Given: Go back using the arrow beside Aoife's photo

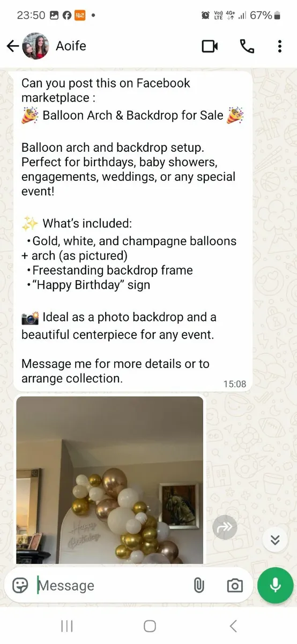Looking at the screenshot, I should pos(13,46).
